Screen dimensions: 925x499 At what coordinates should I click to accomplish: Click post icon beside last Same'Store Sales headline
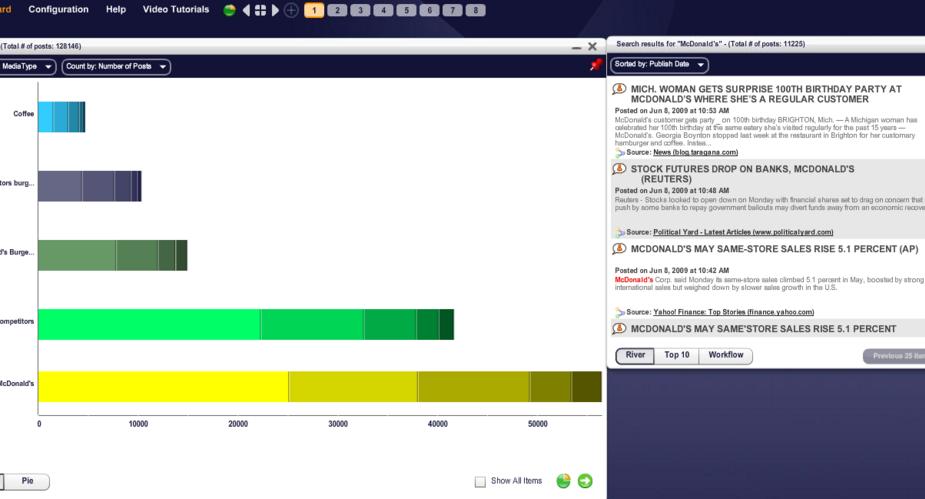tap(619, 329)
